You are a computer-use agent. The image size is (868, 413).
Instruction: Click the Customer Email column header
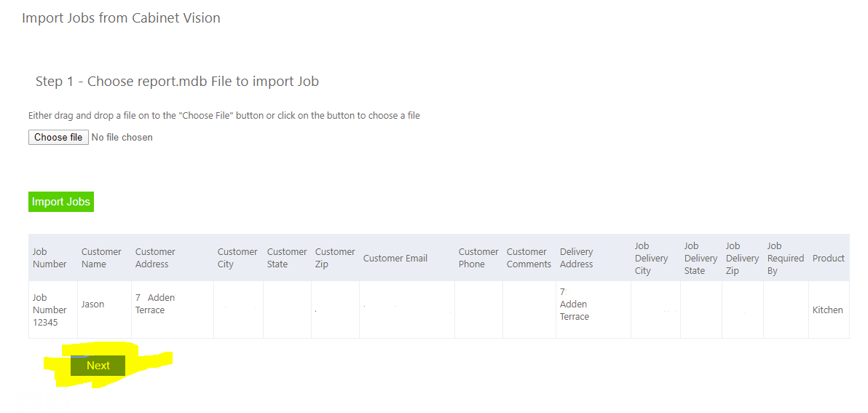click(395, 258)
